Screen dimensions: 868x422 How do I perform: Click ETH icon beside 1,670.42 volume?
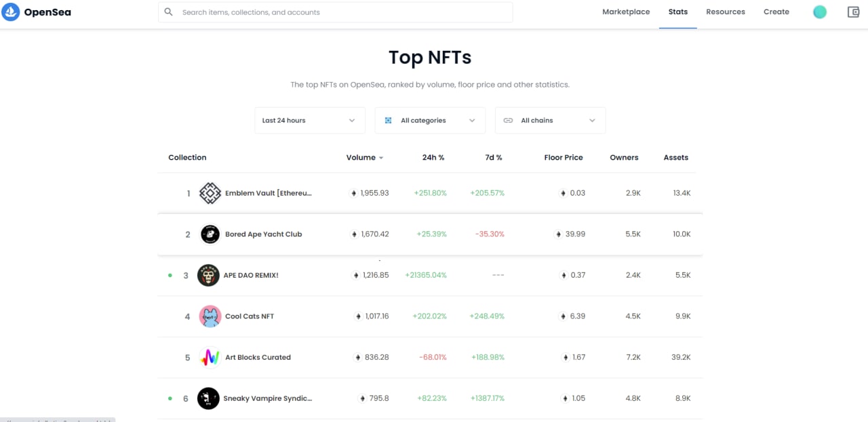(x=355, y=234)
